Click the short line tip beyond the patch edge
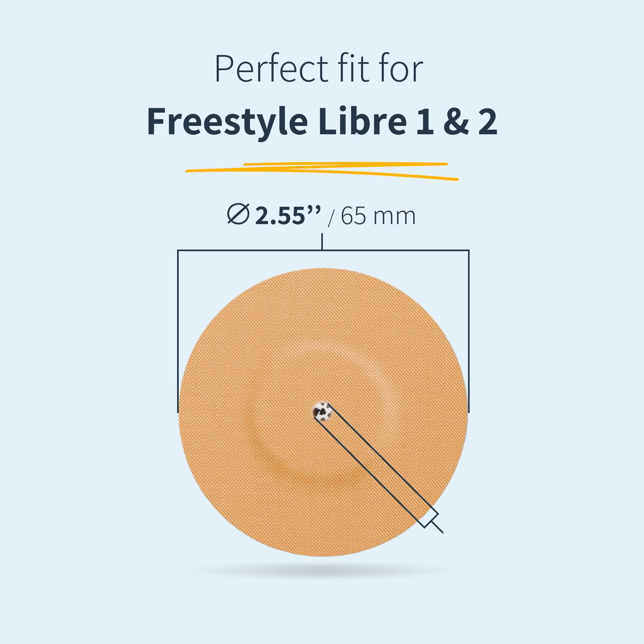 pos(439,529)
